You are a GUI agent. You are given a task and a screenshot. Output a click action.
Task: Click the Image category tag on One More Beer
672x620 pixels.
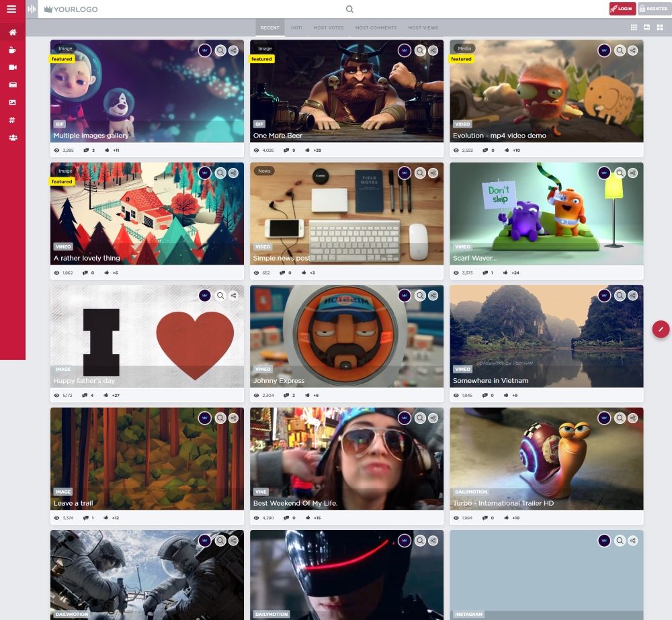click(x=265, y=48)
